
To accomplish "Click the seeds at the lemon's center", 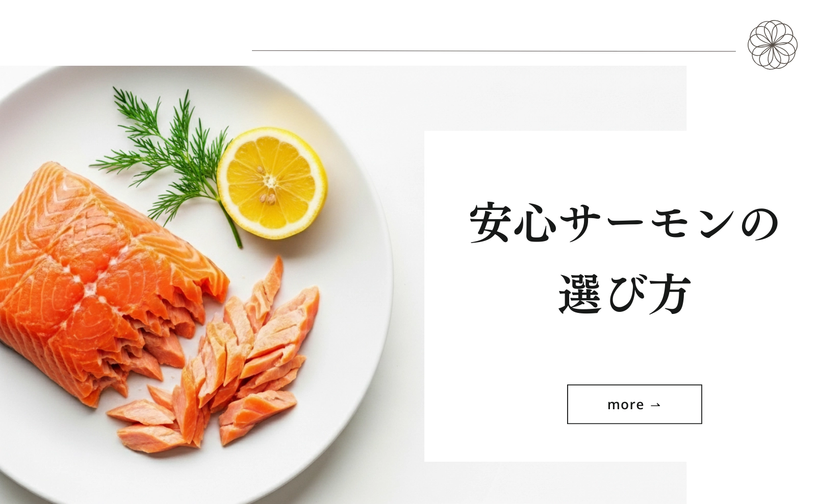I will [x=269, y=186].
